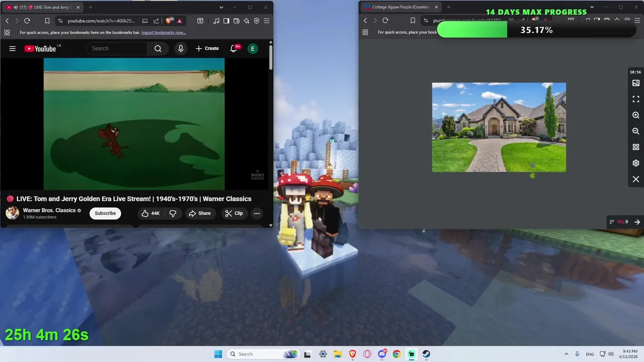The width and height of the screenshot is (644, 362).
Task: Close the Cottage Jigsaw Puzzle tab
Action: pos(436,7)
